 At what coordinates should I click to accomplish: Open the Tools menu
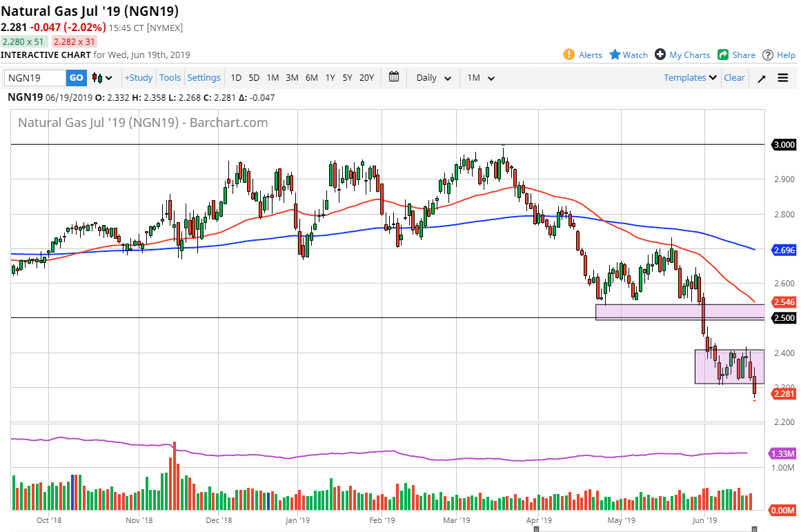click(x=170, y=78)
